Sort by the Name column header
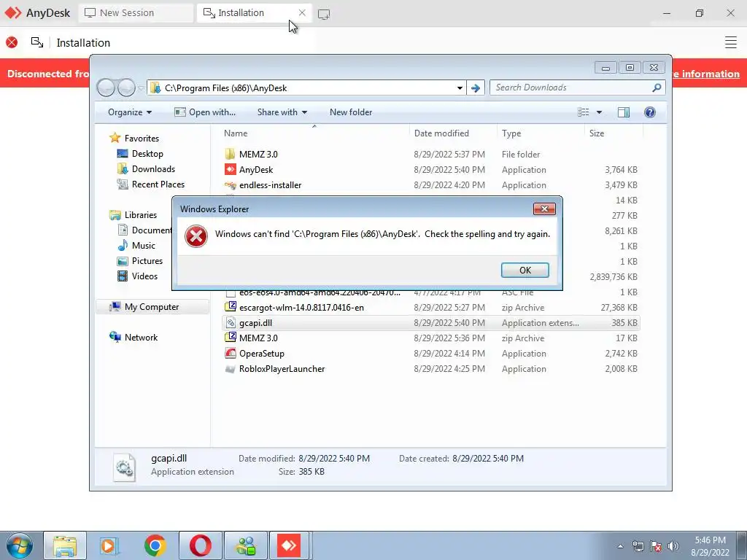Screen dimensions: 747x560 236,133
